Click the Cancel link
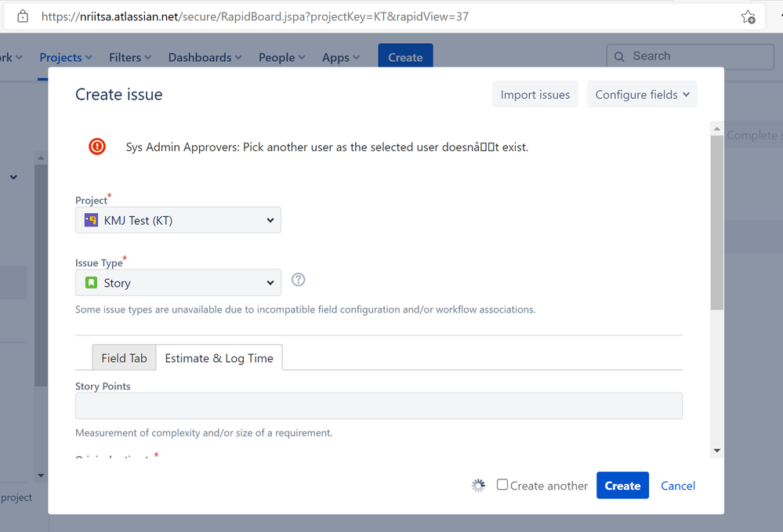 (x=678, y=486)
